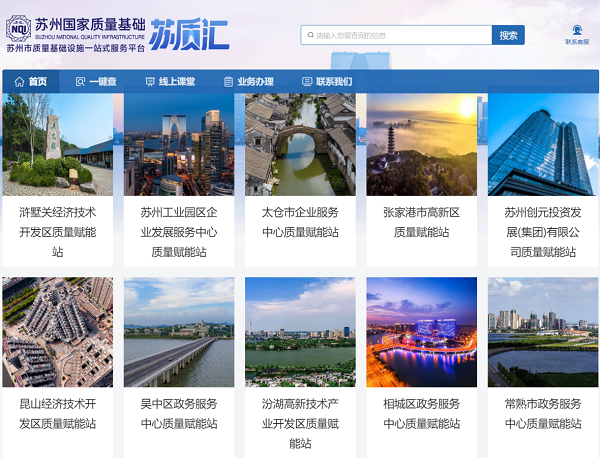Open 浒墅关经济技术开发区质量赋能站 thumbnail
This screenshot has height=458, width=600.
58,145
